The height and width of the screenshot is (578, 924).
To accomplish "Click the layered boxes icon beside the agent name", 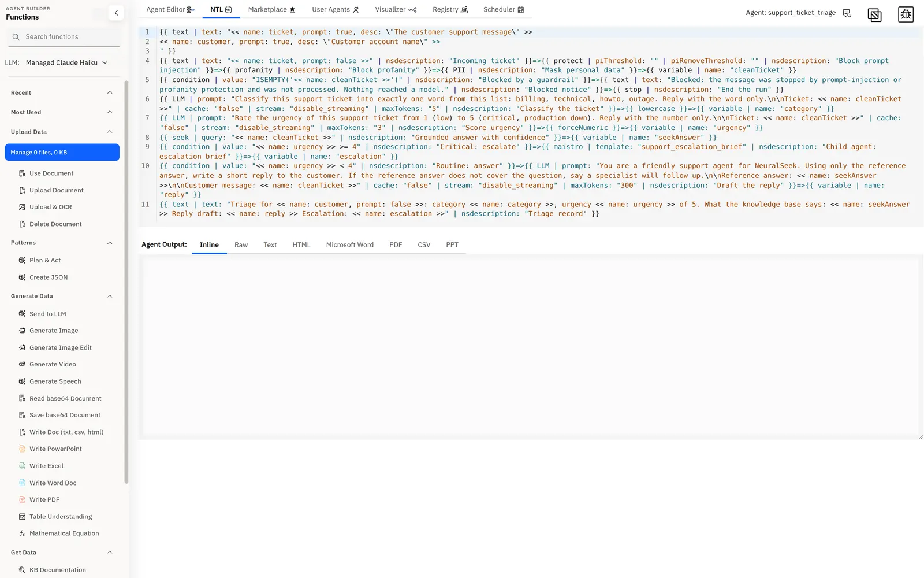I will click(874, 15).
